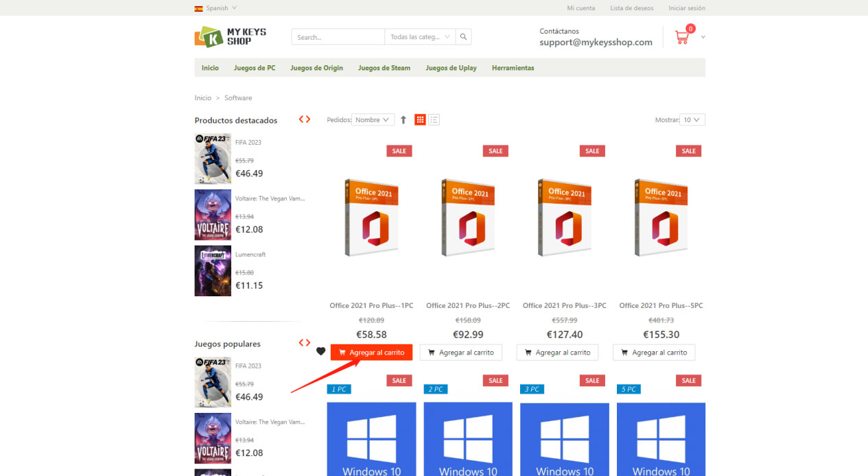Image resolution: width=868 pixels, height=476 pixels.
Task: Open the Office 2021 Pro Plus--3PC box image
Action: (x=564, y=217)
